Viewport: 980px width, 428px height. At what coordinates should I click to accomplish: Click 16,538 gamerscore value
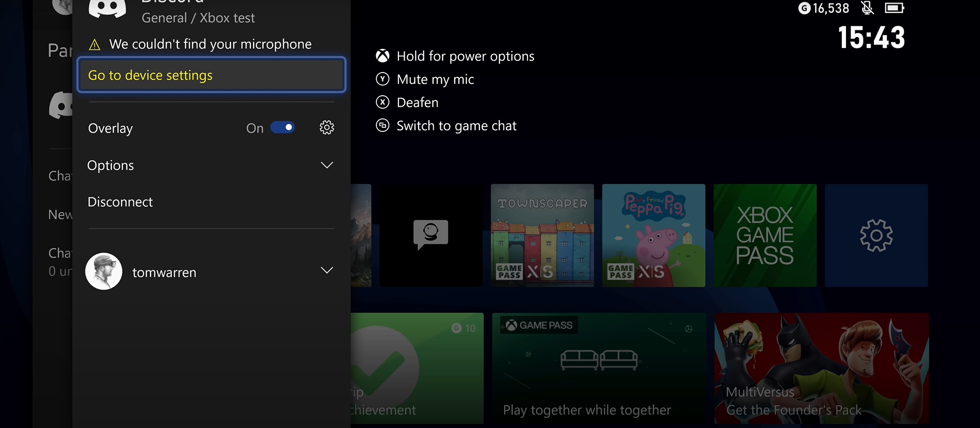[831, 8]
